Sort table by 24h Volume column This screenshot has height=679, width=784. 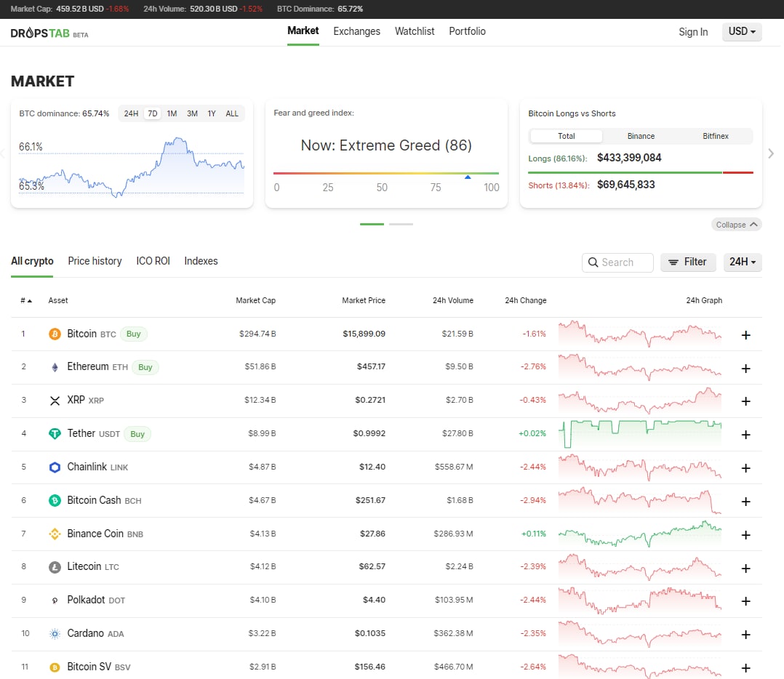(x=452, y=300)
